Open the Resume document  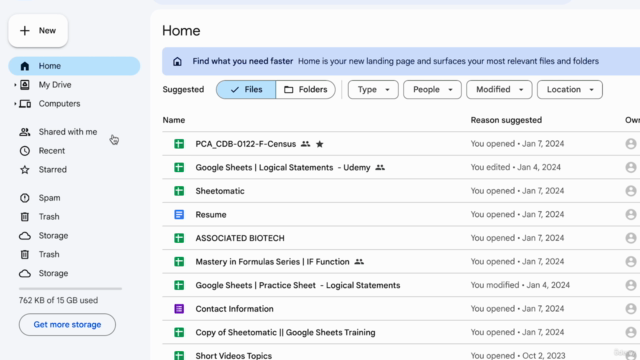tap(211, 215)
